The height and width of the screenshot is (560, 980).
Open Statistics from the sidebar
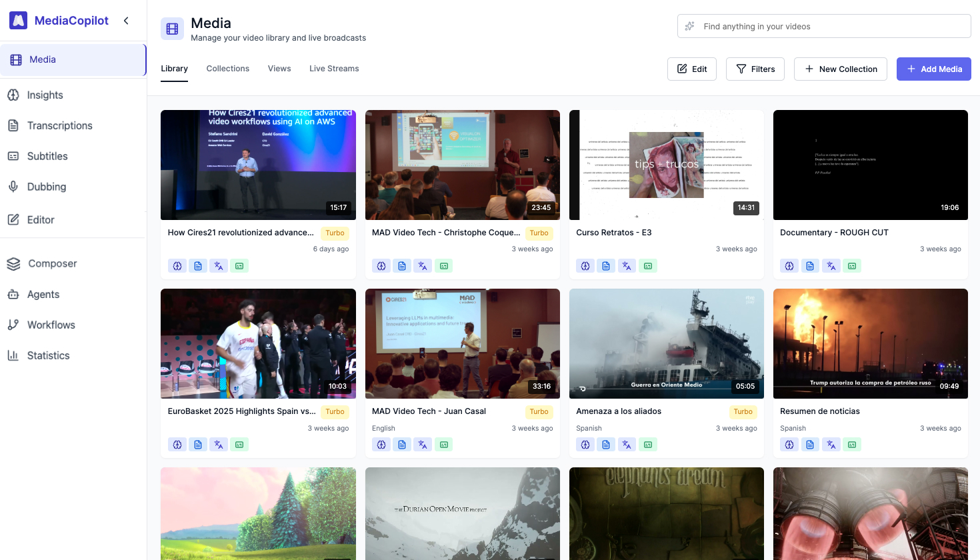47,355
